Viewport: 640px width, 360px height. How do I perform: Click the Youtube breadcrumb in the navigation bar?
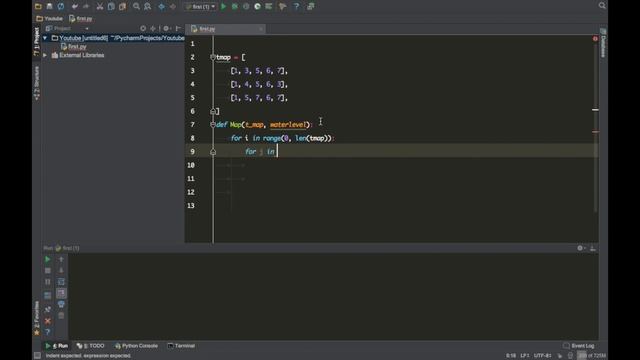[x=49, y=19]
